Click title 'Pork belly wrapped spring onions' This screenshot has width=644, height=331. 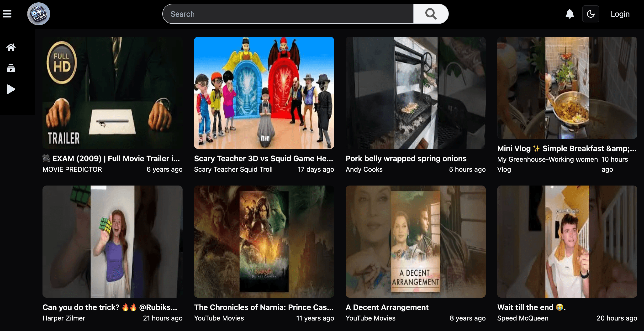pyautogui.click(x=406, y=158)
